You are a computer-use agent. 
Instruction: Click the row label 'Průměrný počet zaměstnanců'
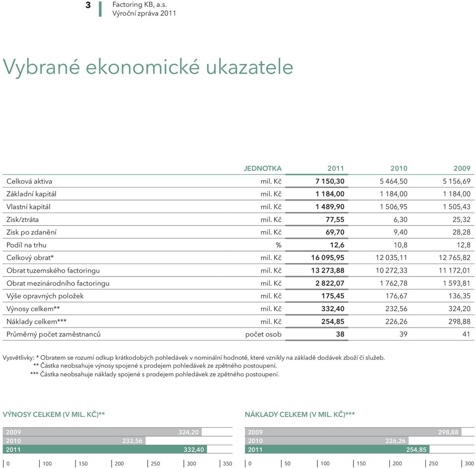tap(54, 334)
